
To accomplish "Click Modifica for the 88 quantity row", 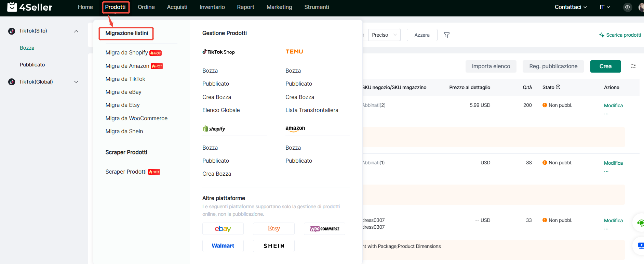I will pyautogui.click(x=613, y=163).
